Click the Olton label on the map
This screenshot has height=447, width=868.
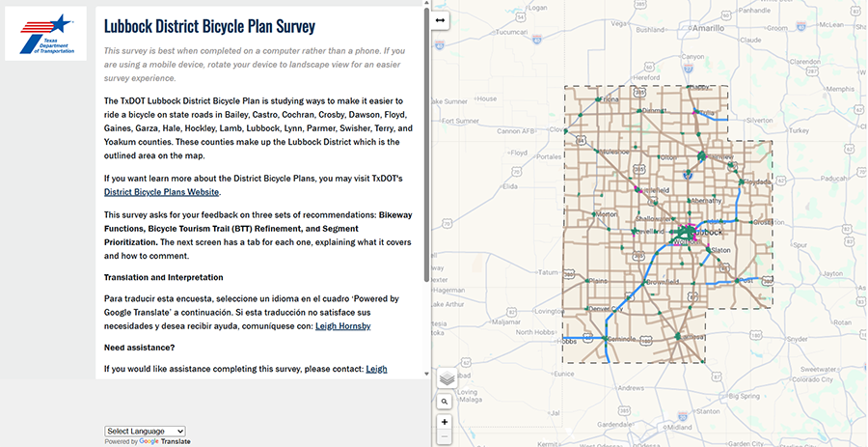(x=668, y=158)
